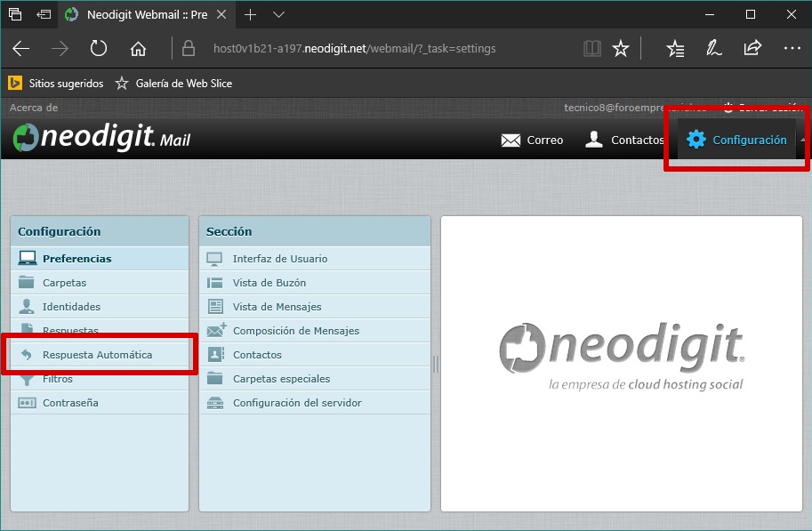Click the Carpetas especiales folder icon
812x531 pixels.
click(x=215, y=378)
